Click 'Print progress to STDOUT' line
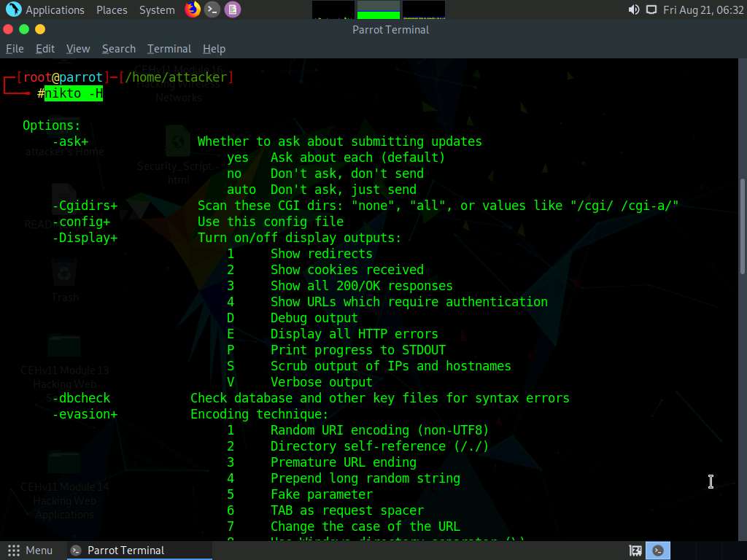Screen dimensions: 747x560 [358, 350]
